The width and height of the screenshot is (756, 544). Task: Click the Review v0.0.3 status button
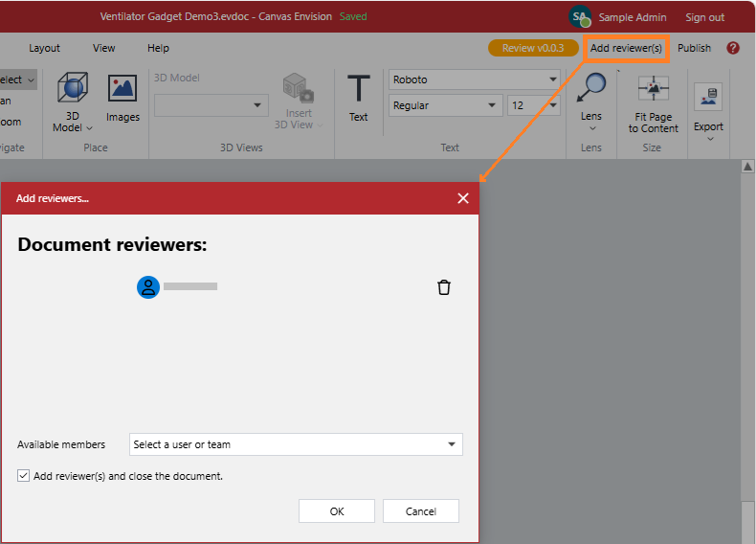tap(533, 48)
